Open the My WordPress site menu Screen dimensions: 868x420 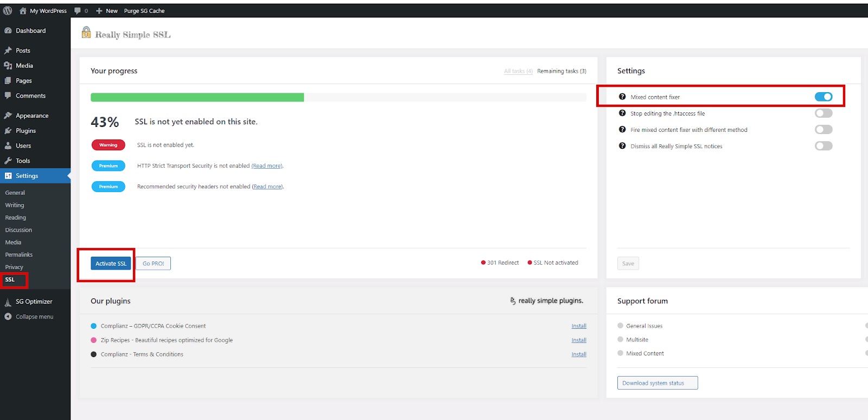43,11
